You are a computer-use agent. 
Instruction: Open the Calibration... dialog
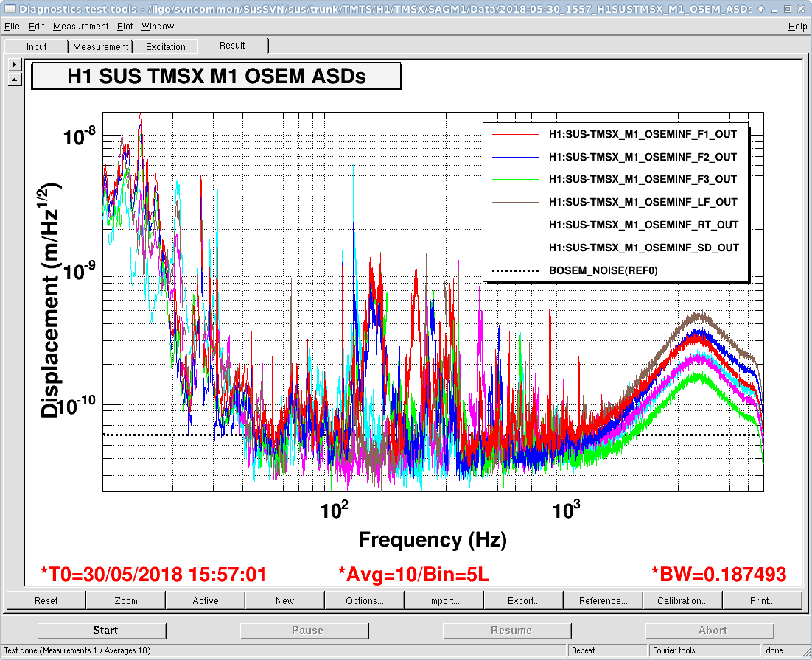pos(683,600)
